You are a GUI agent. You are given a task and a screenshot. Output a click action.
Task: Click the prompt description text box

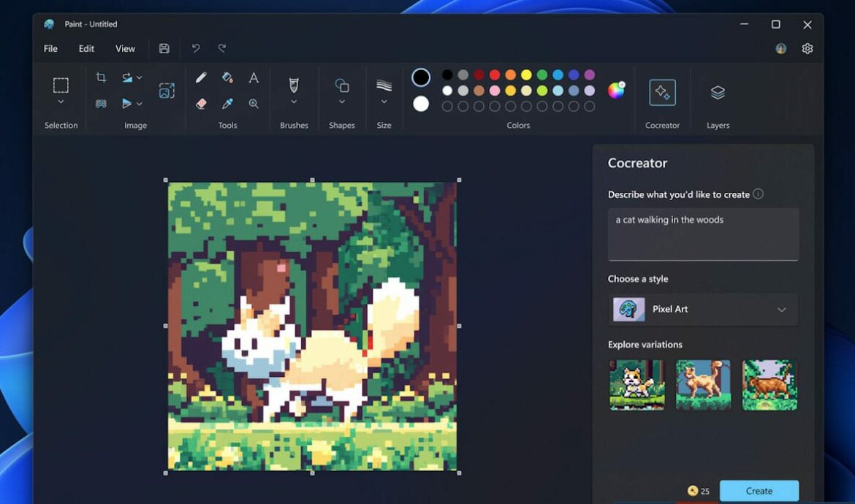point(702,234)
